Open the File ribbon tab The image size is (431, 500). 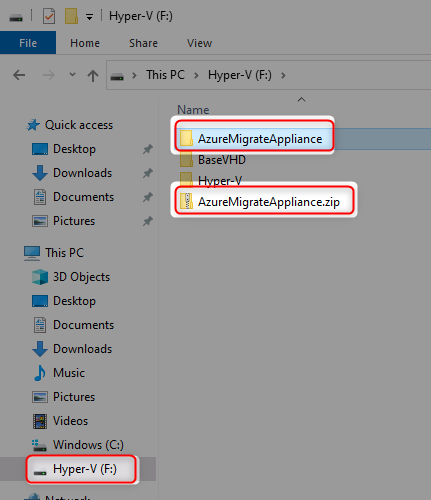click(28, 43)
